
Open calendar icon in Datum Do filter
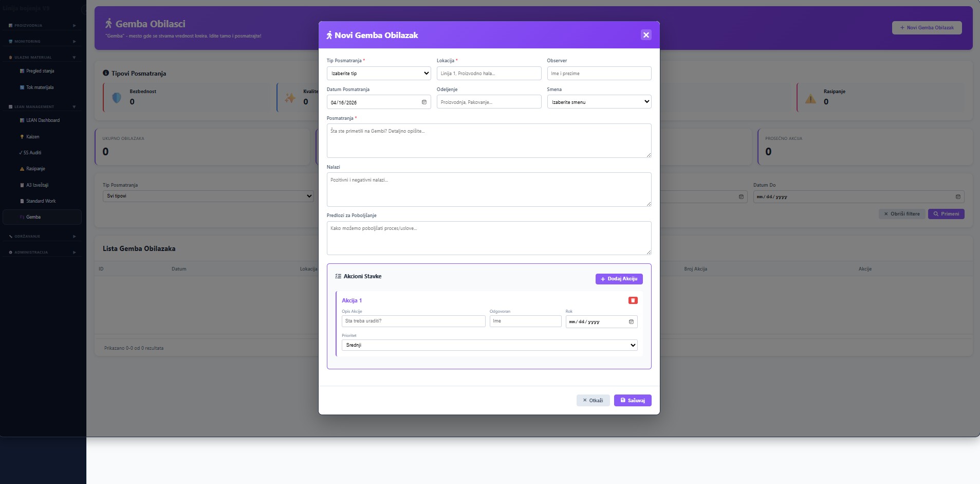coord(958,196)
